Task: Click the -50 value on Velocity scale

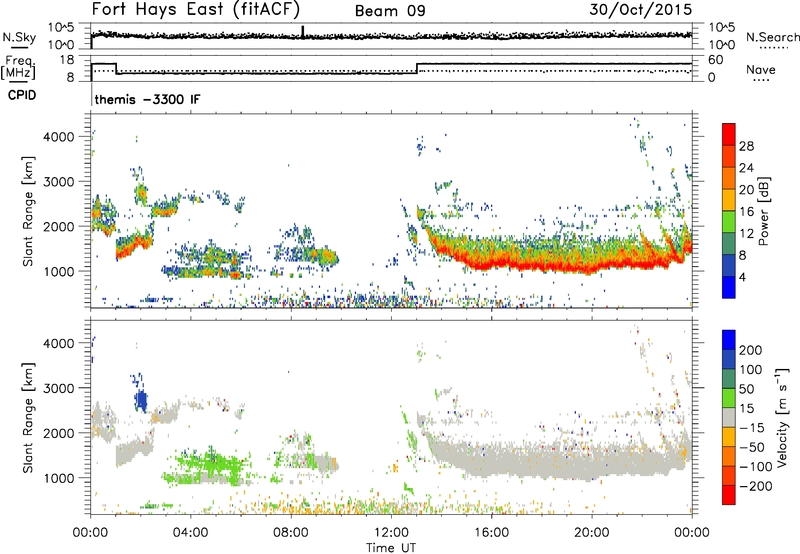Action: coord(752,447)
